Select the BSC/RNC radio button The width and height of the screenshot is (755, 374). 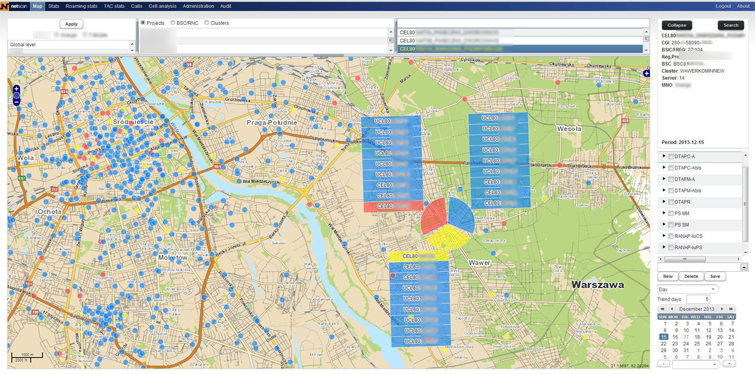(173, 23)
